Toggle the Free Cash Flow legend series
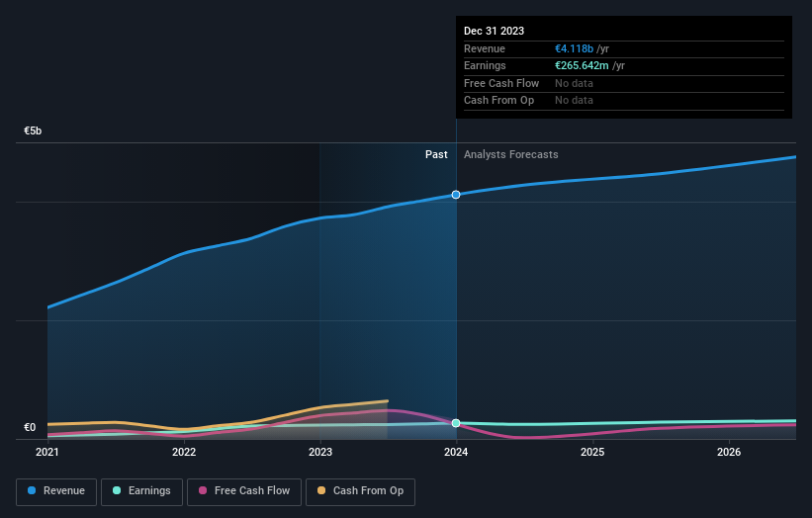This screenshot has height=518, width=812. tap(244, 491)
